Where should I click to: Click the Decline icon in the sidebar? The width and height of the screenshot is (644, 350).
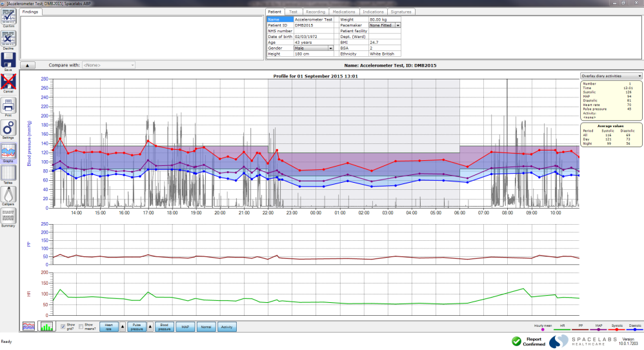pyautogui.click(x=8, y=38)
